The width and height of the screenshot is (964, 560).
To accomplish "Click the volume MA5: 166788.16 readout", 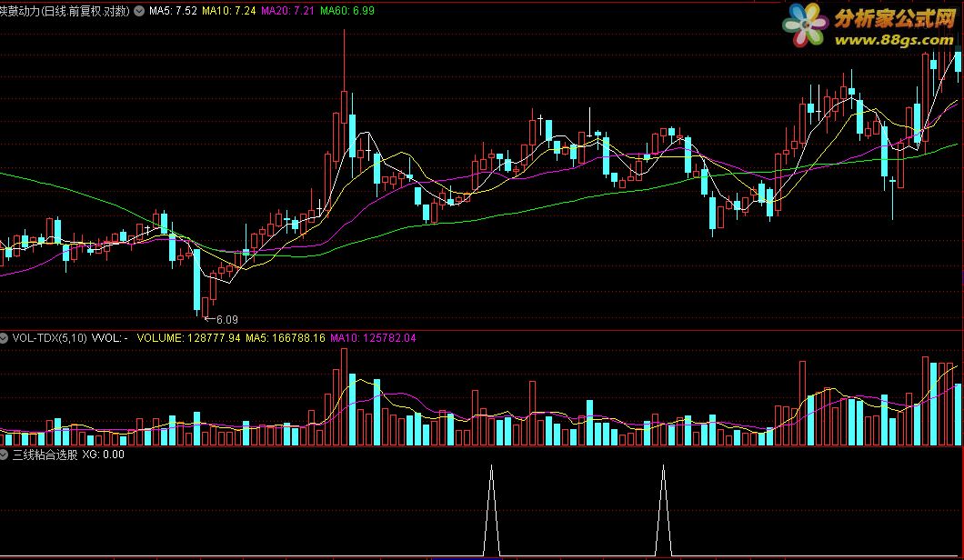I will point(286,338).
